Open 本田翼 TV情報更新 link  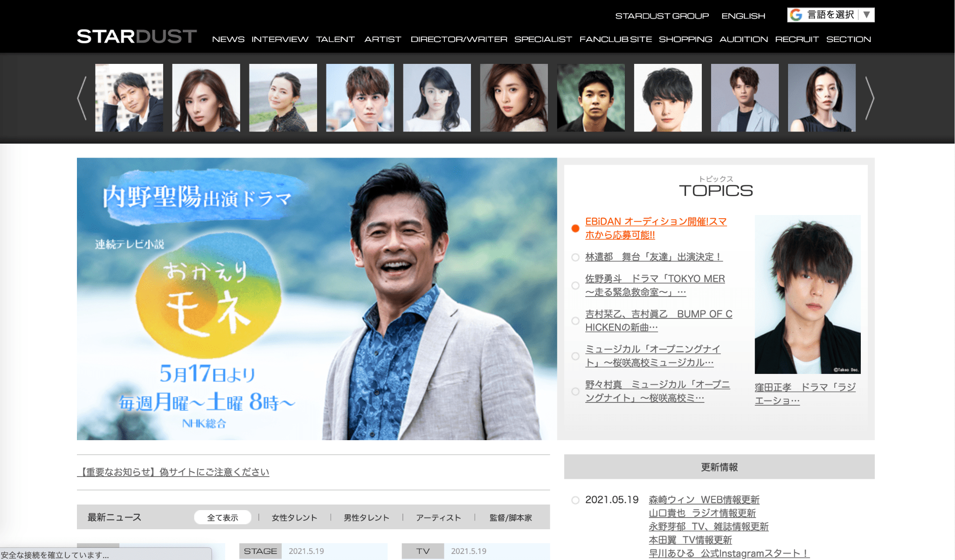[x=691, y=540]
